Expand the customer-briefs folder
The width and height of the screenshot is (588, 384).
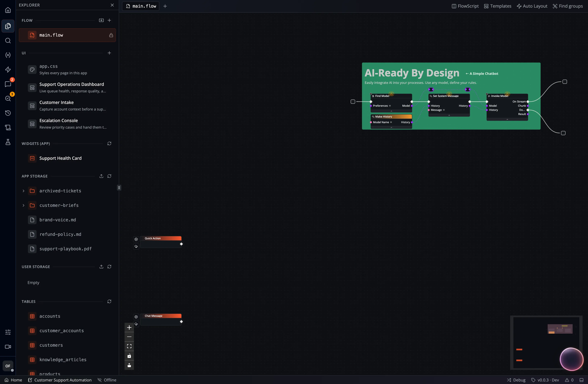point(24,205)
